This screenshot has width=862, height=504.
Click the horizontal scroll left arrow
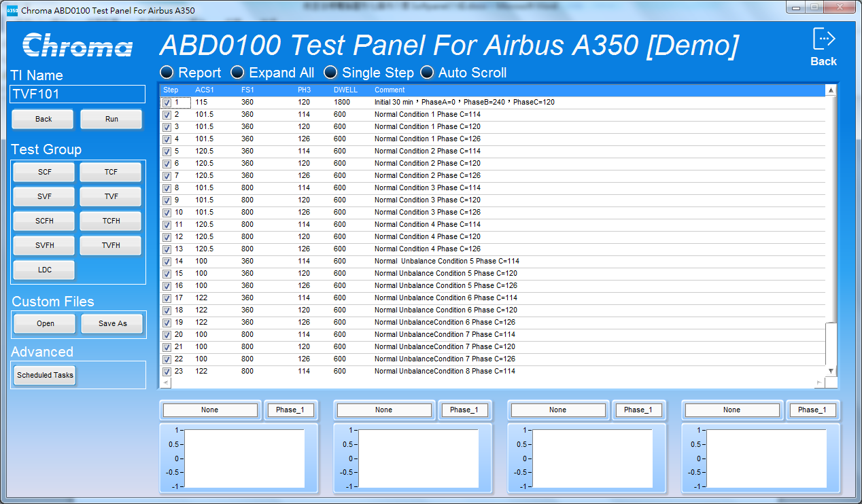pos(165,383)
